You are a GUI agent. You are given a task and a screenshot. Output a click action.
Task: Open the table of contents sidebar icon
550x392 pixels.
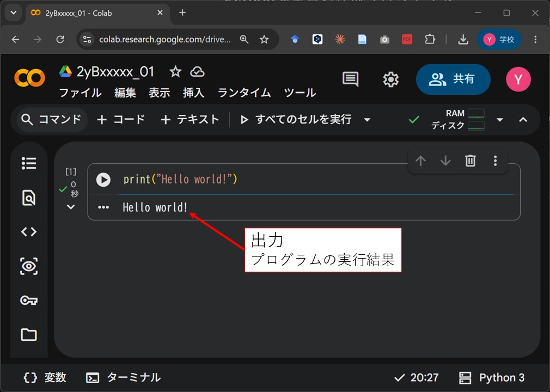[x=29, y=163]
